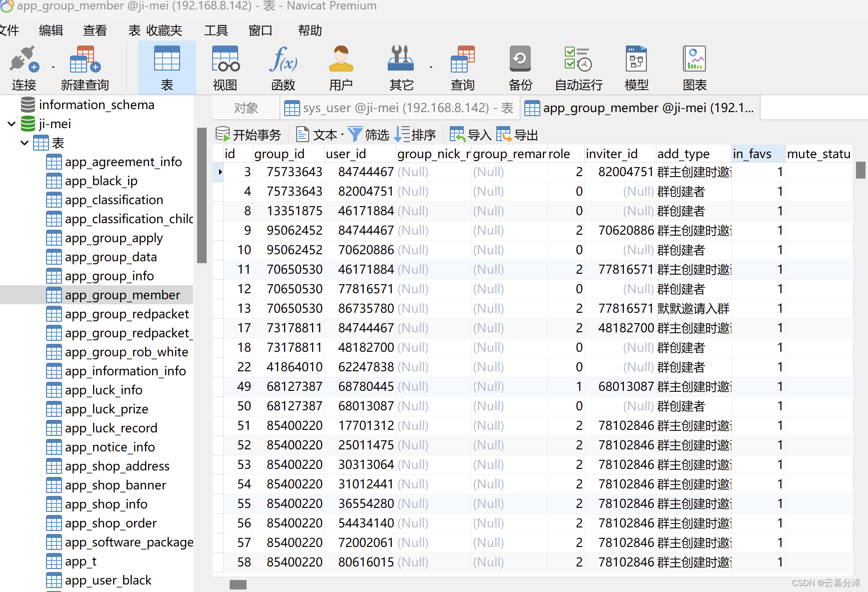Select the 视图 views icon
The height and width of the screenshot is (592, 868).
(x=225, y=60)
